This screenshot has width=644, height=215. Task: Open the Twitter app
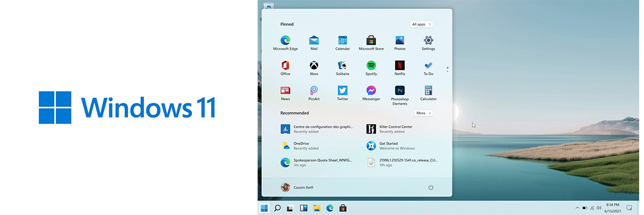342,93
